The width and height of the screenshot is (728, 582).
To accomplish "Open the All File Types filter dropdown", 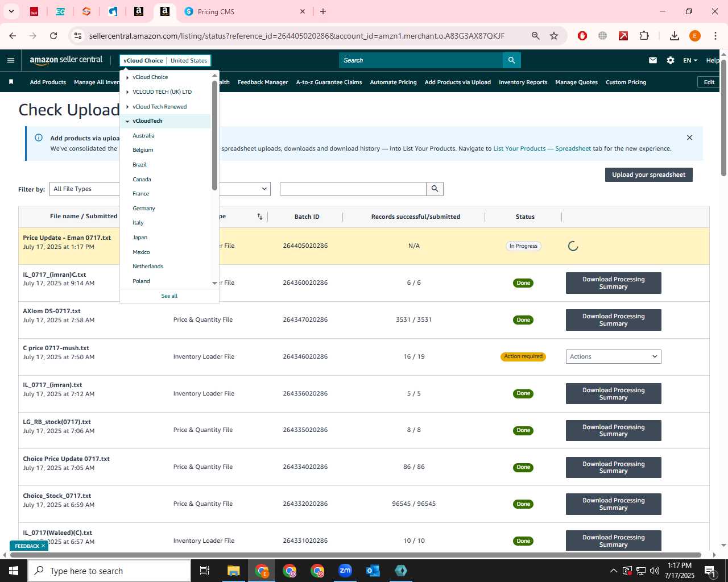I will pyautogui.click(x=85, y=189).
